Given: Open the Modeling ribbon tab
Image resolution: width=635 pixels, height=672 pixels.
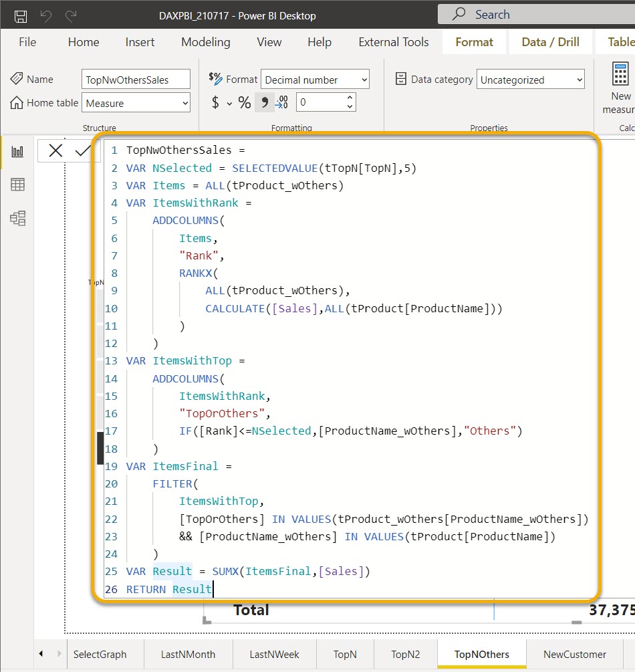Looking at the screenshot, I should pos(206,42).
